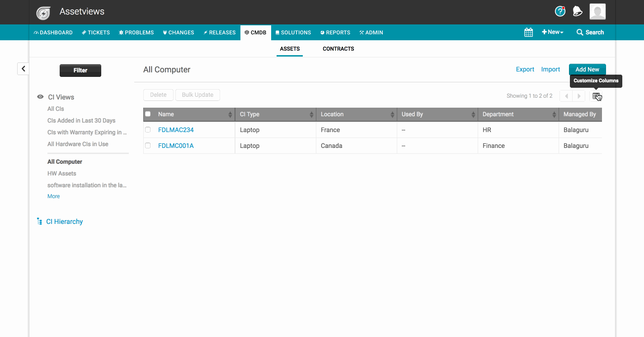Sort by the Department column arrows

tap(554, 115)
